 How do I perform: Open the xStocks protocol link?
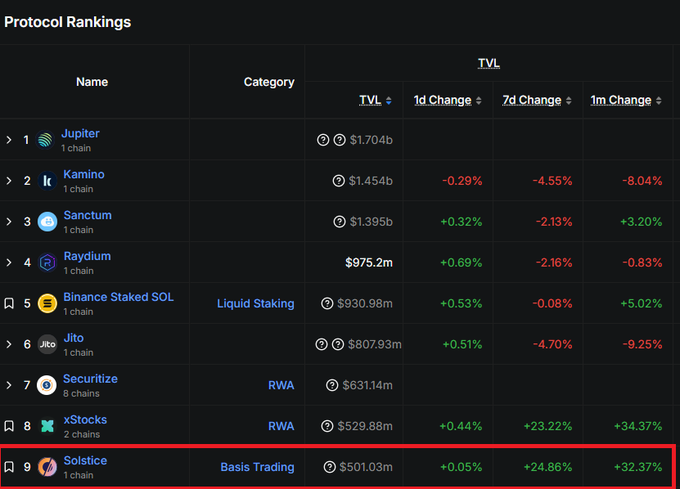coord(85,420)
